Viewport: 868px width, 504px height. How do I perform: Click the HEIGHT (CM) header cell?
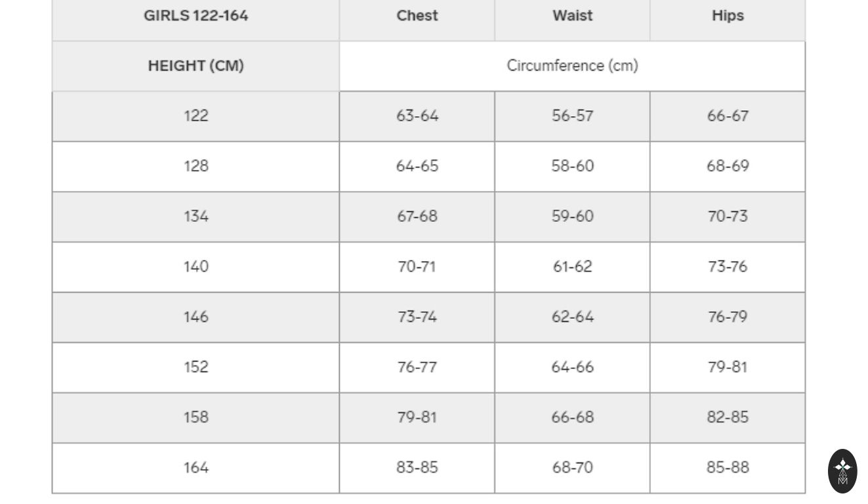[x=196, y=66]
